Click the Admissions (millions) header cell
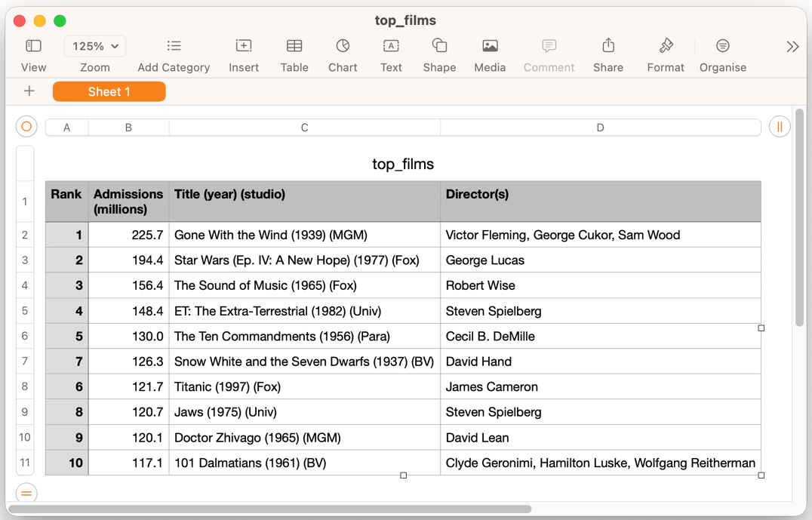Screen dimensions: 812x520 [x=128, y=202]
